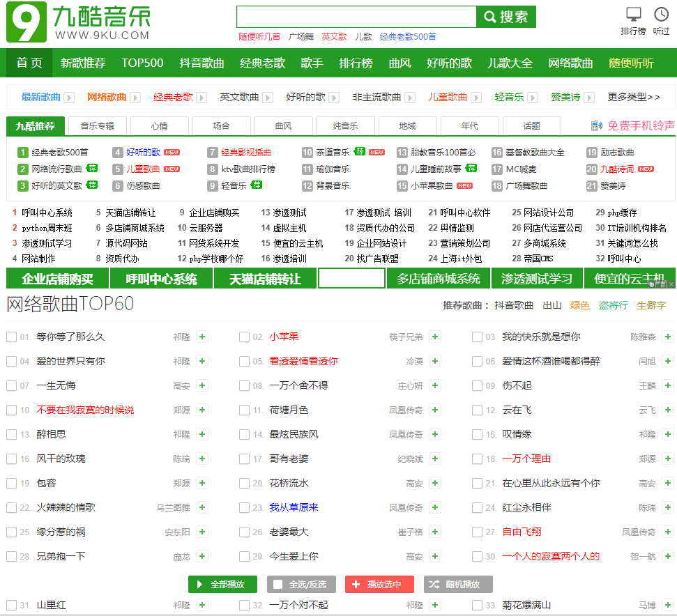The image size is (677, 616).
Task: Start shuffle with the 随机播放 button
Action: [458, 585]
